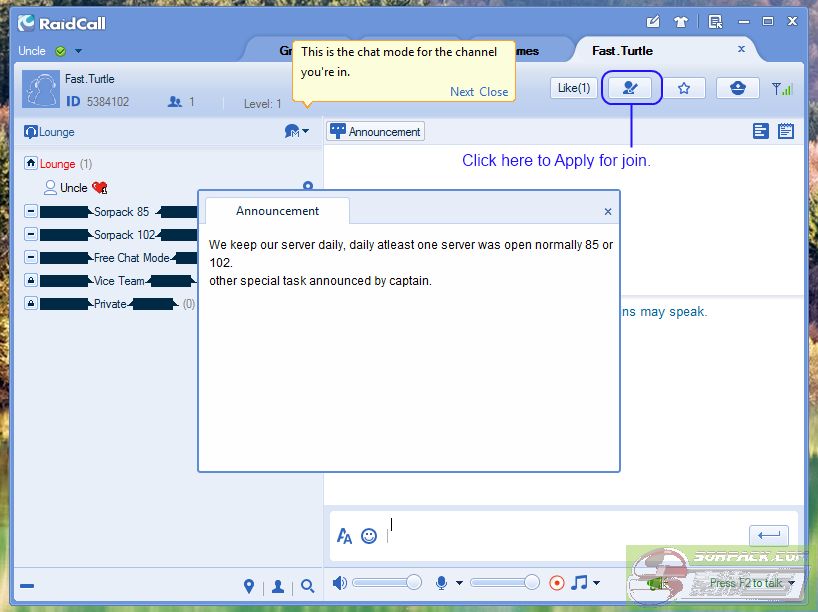818x612 pixels.
Task: Click the user icon in bottom left bar
Action: coord(278,586)
